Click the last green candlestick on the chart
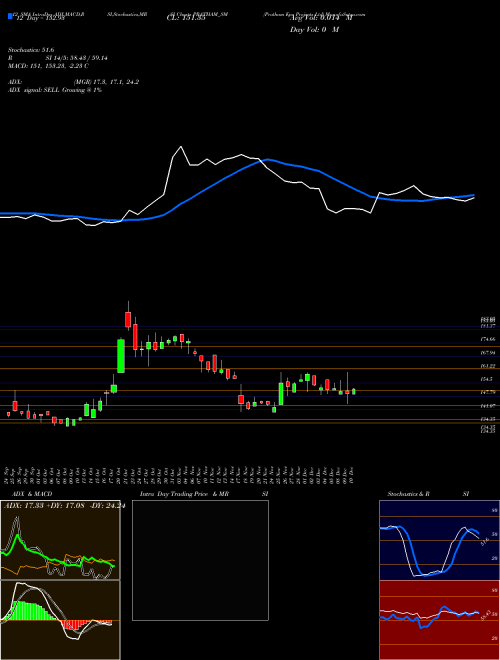The height and width of the screenshot is (660, 500). [354, 391]
